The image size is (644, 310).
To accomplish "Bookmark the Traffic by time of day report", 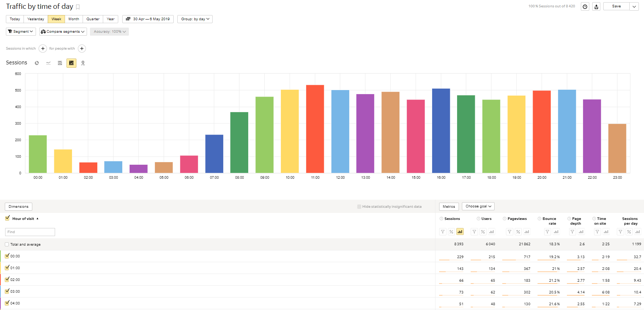I will coord(78,7).
